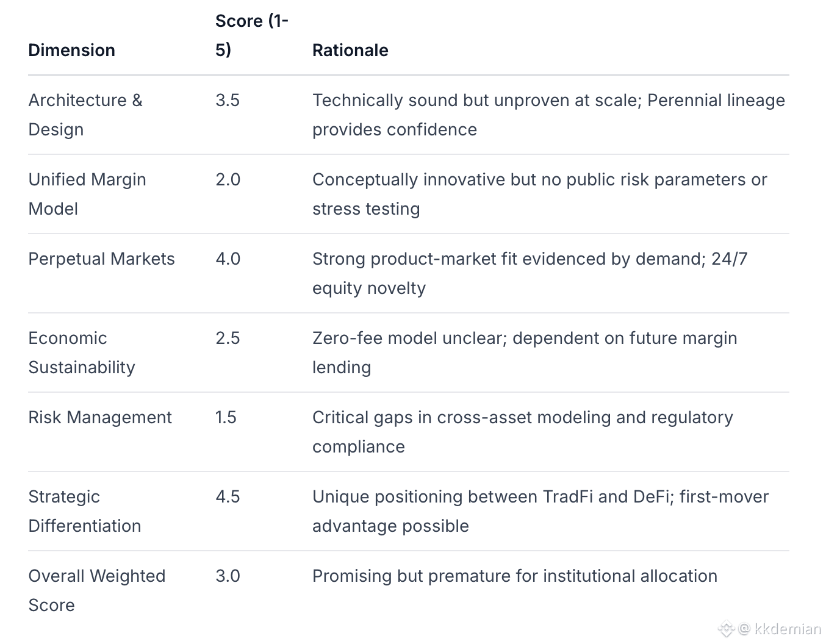Viewport: 826px width, 644px height.
Task: Click the Strategic Differentiation row label
Action: pyautogui.click(x=84, y=511)
